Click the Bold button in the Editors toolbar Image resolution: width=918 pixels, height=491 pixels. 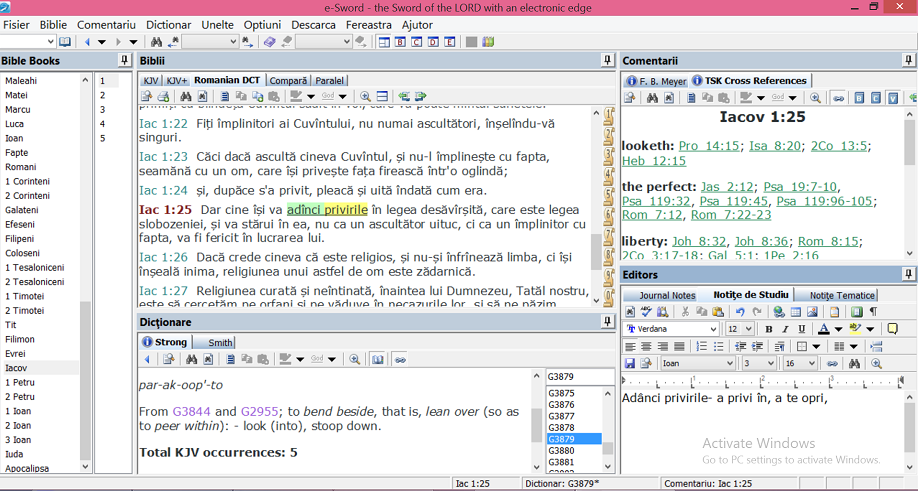(768, 329)
